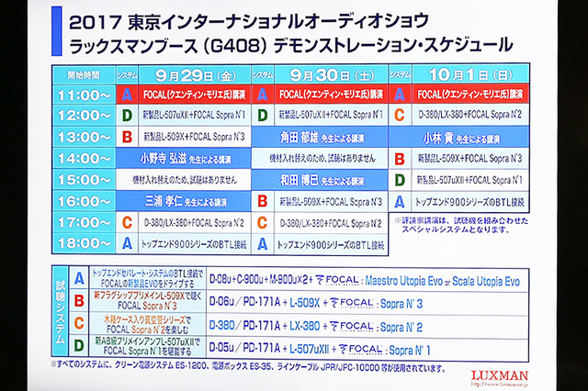The height and width of the screenshot is (391, 588).
Task: Select FOCAL(クエンティン・モリエ氏)講演 cell under 9月29日
Action: (194, 95)
